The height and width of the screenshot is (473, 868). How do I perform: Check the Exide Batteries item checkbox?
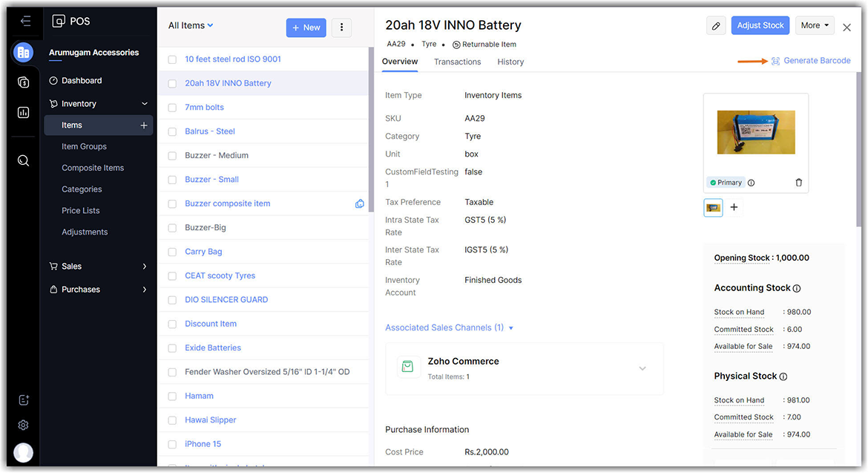pyautogui.click(x=172, y=348)
